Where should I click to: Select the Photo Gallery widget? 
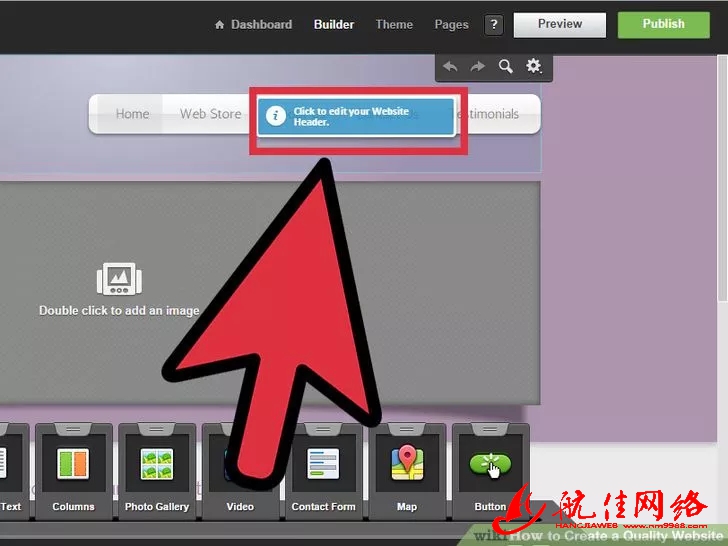[156, 470]
